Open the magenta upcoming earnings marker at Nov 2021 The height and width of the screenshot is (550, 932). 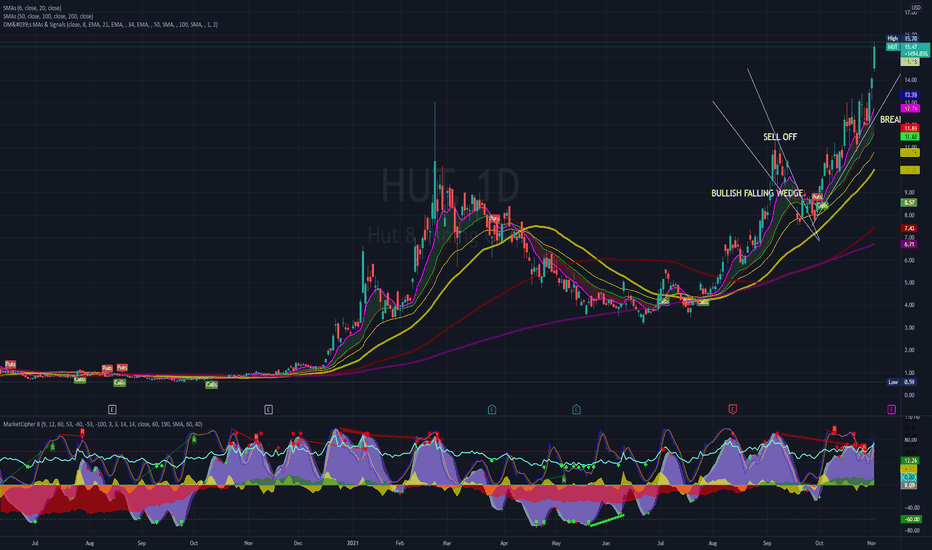(x=891, y=409)
